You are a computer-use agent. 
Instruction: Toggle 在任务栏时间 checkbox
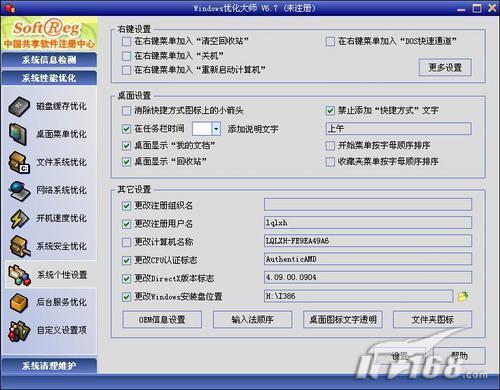coord(126,129)
